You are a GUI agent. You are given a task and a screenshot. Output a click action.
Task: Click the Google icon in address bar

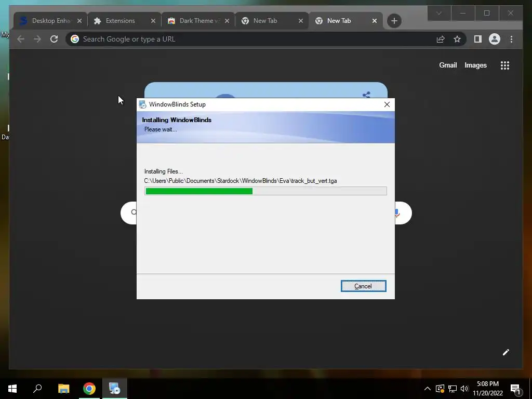tap(75, 39)
